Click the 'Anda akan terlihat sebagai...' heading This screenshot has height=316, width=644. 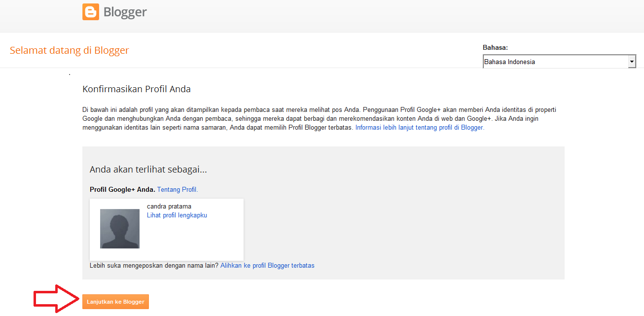click(x=148, y=170)
